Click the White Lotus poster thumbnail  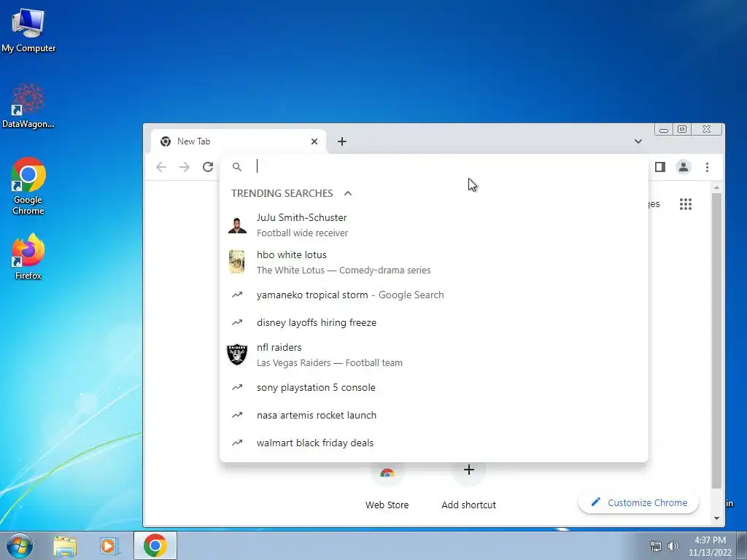(x=237, y=262)
